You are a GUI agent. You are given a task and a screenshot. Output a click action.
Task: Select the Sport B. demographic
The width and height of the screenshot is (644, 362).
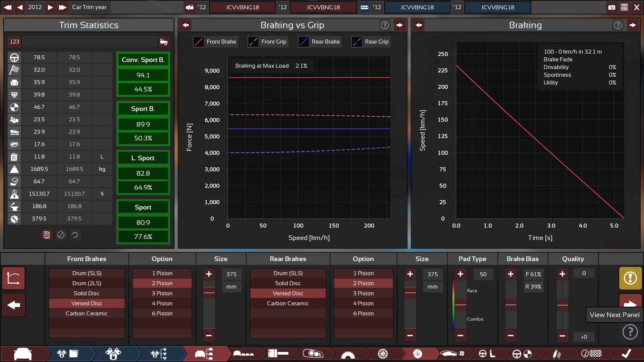[x=143, y=123]
